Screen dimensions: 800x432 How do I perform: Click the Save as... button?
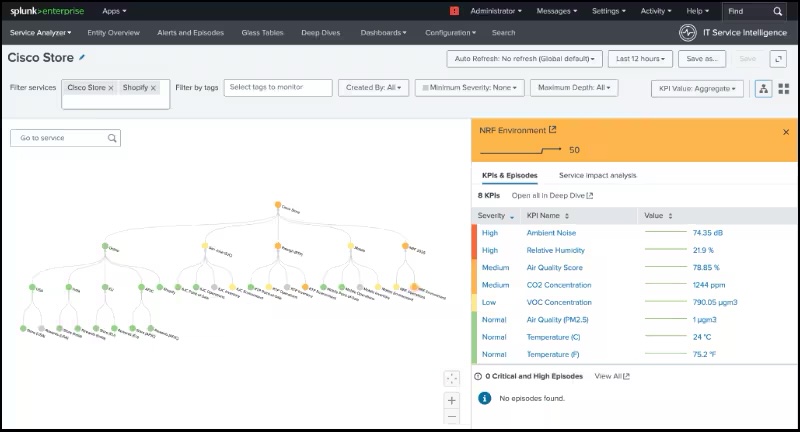(x=701, y=59)
